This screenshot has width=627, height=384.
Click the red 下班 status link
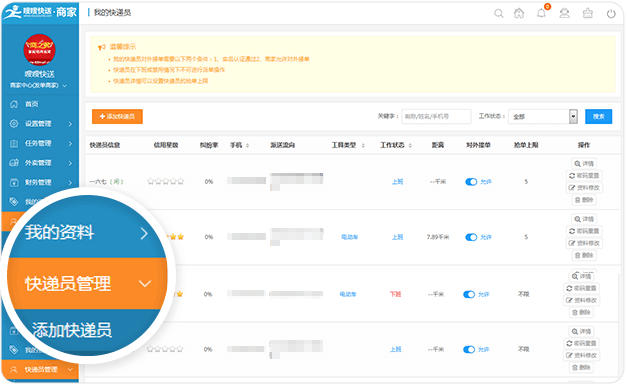pos(395,294)
